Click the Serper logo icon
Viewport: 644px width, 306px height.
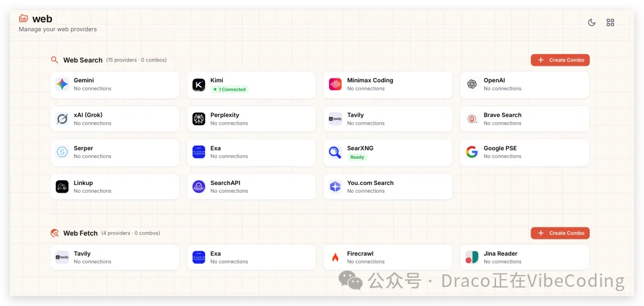point(62,152)
